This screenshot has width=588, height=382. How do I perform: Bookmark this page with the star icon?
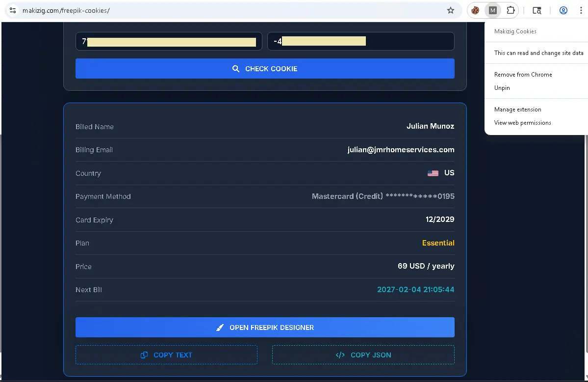tap(450, 10)
